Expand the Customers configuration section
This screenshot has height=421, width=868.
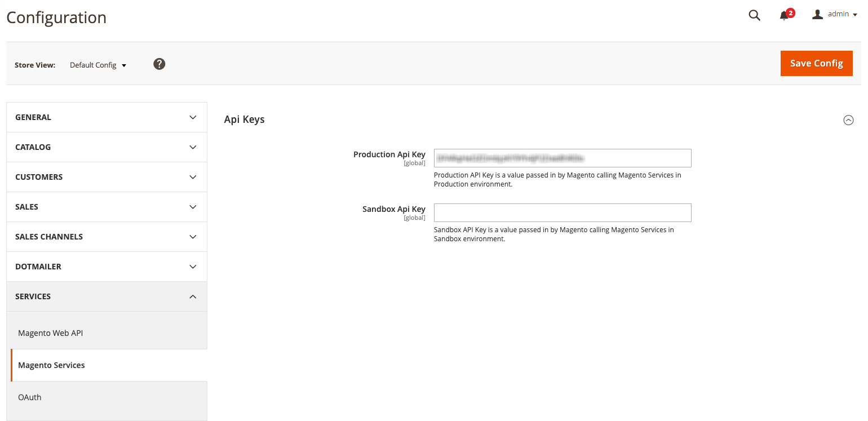point(107,177)
